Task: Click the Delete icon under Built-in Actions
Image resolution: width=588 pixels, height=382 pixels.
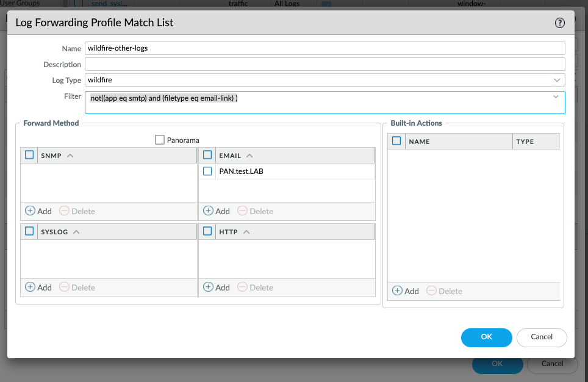Action: point(432,291)
